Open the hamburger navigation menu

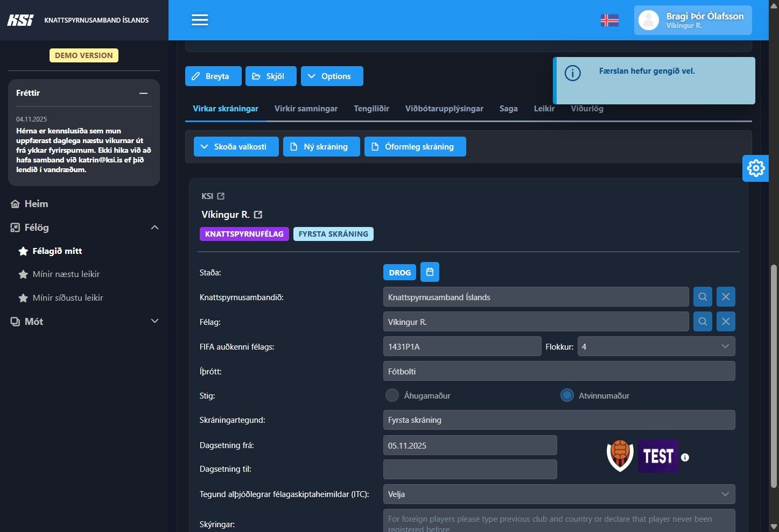(x=200, y=20)
